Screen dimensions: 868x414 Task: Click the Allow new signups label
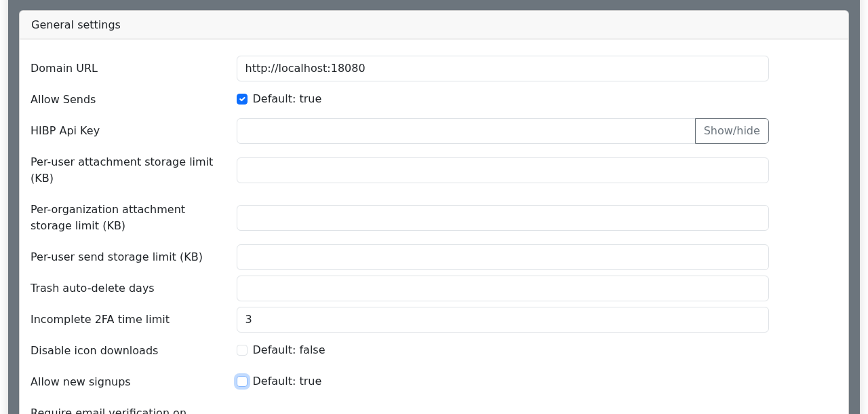(x=81, y=382)
